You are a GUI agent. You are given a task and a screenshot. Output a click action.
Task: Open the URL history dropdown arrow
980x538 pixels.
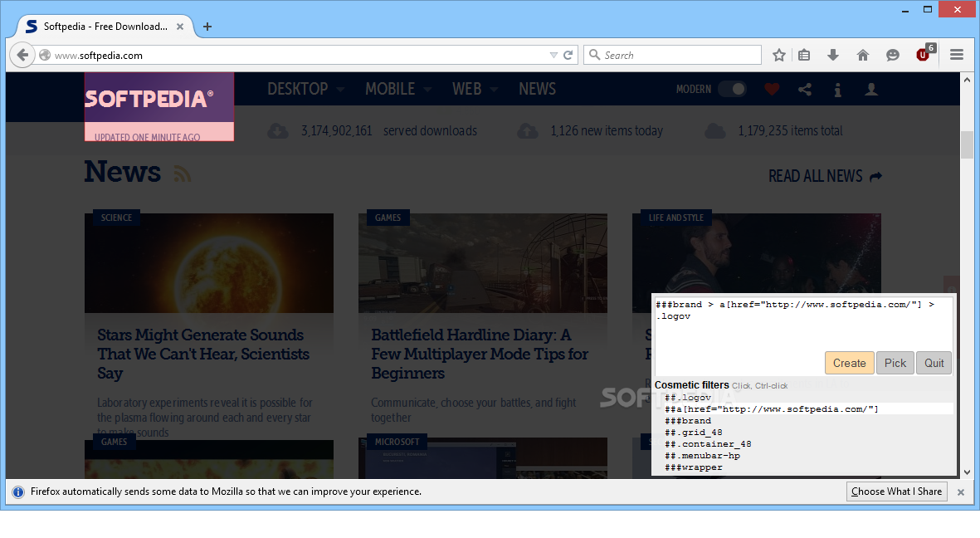pos(553,55)
